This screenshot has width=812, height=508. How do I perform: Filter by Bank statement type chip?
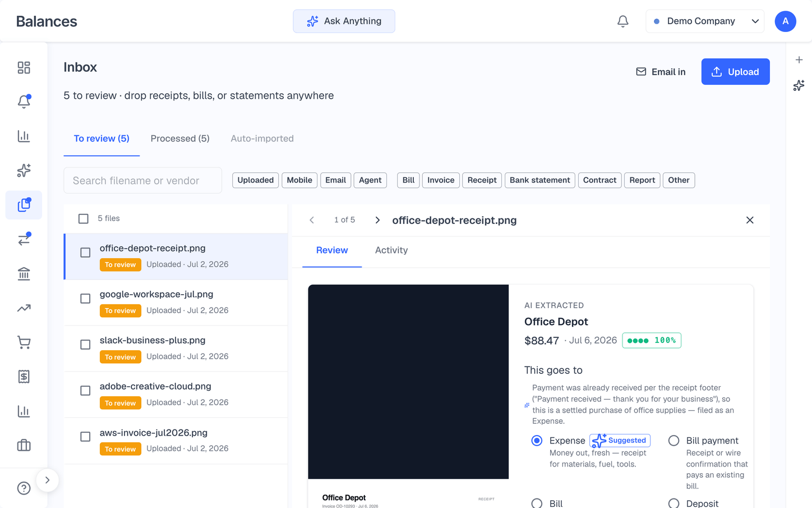pyautogui.click(x=539, y=180)
